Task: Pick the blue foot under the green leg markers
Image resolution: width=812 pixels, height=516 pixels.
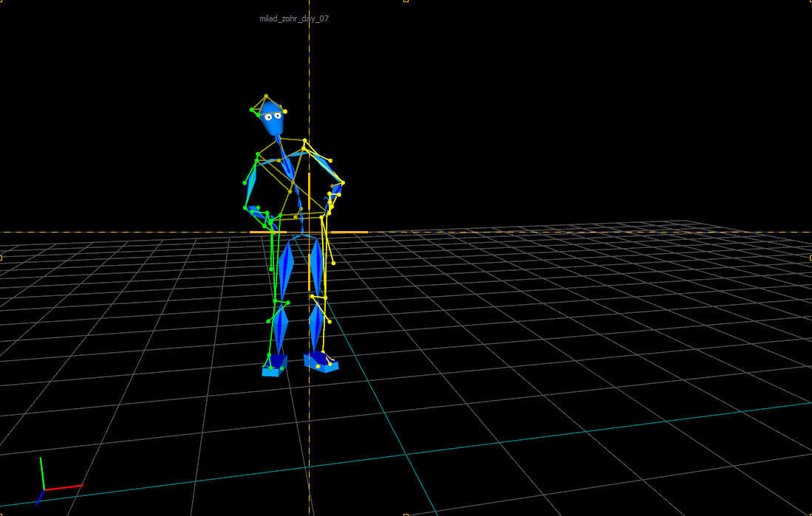Action: (x=274, y=365)
